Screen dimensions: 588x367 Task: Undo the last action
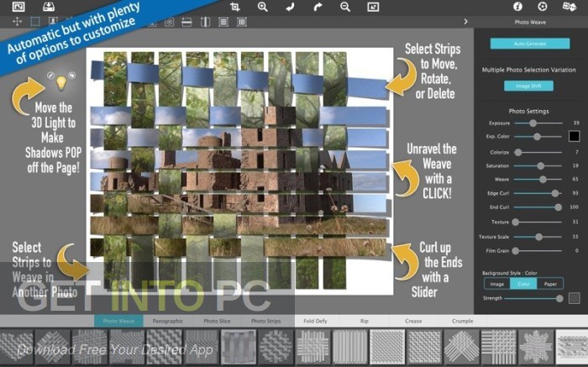(x=290, y=7)
